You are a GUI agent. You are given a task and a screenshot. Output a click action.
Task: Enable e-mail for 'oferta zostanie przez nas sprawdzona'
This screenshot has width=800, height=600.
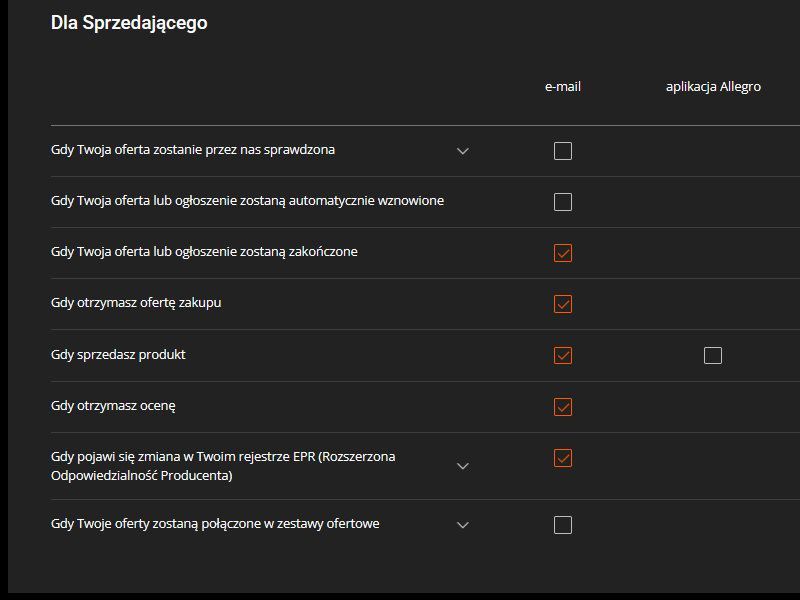(563, 151)
